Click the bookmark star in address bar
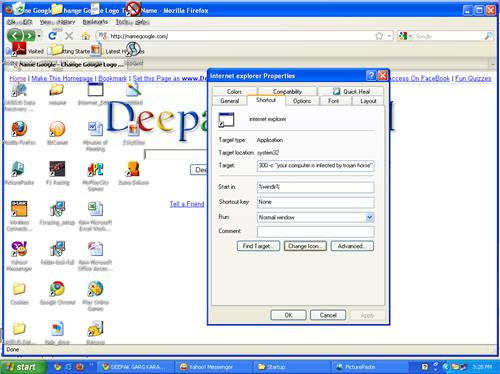This screenshot has width=500, height=374. [x=379, y=36]
